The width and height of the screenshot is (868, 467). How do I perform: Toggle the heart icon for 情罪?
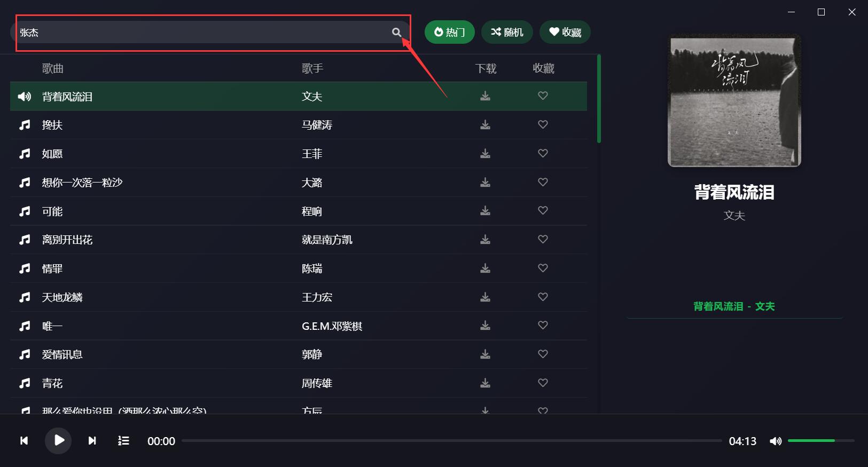coord(543,268)
